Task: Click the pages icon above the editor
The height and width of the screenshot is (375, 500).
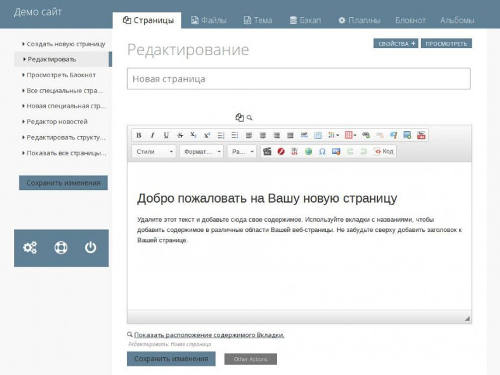Action: pos(239,117)
